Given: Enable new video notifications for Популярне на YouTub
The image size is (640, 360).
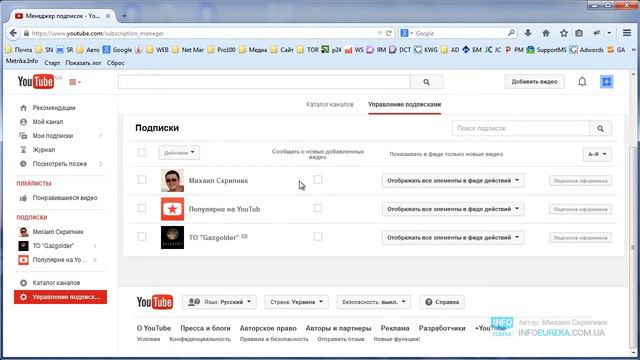Looking at the screenshot, I should (318, 208).
